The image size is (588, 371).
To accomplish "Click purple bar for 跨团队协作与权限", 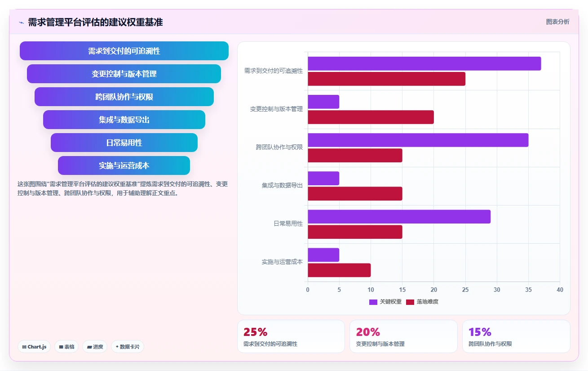I will coord(418,140).
